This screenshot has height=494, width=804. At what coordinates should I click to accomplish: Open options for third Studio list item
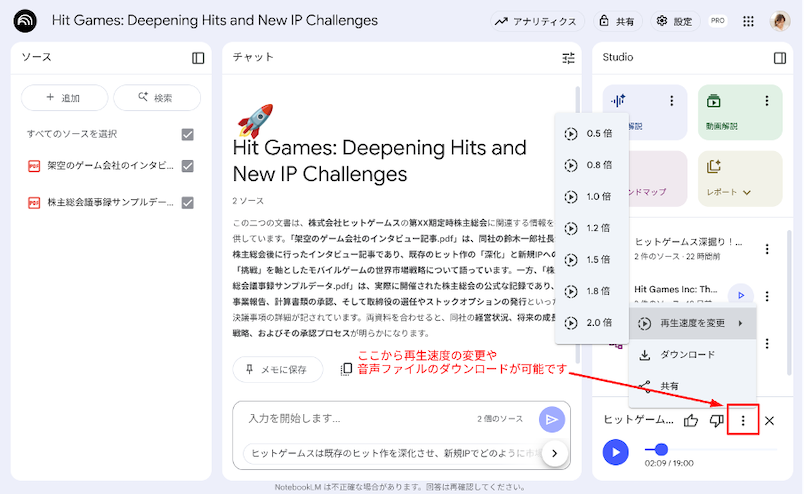[x=767, y=343]
